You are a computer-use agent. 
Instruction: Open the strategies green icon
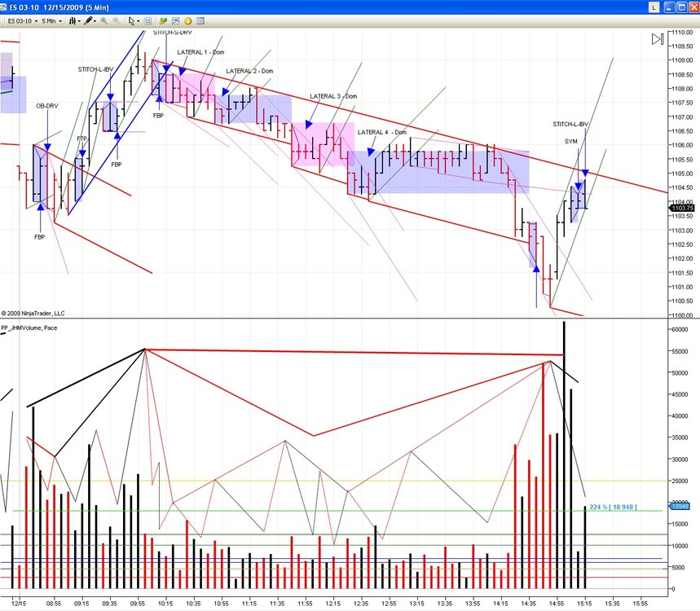163,21
